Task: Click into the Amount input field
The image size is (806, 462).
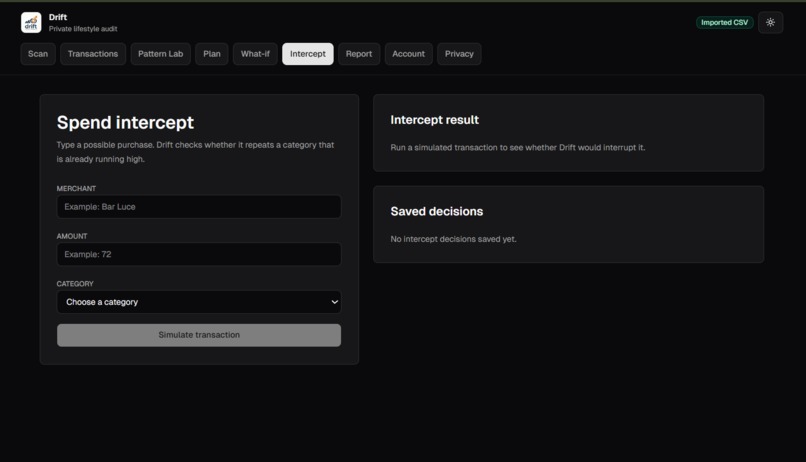Action: coord(199,254)
